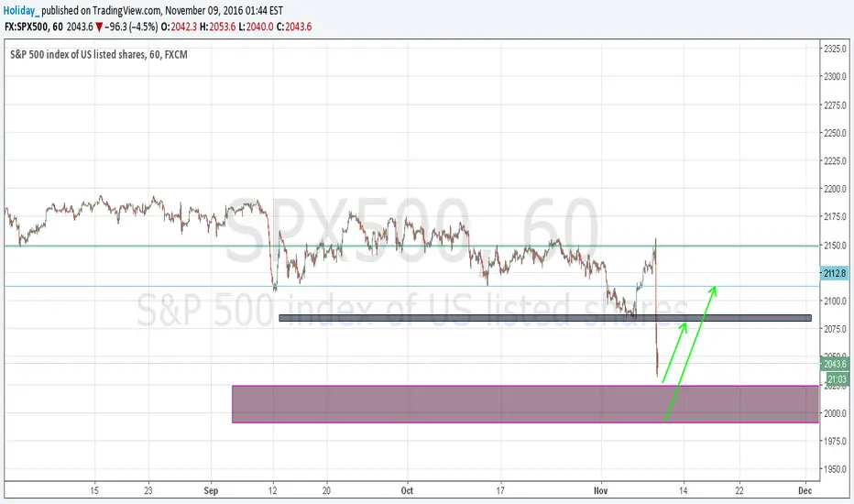854x504 pixels.
Task: Select the longer green arrow drawing
Action: [x=690, y=353]
